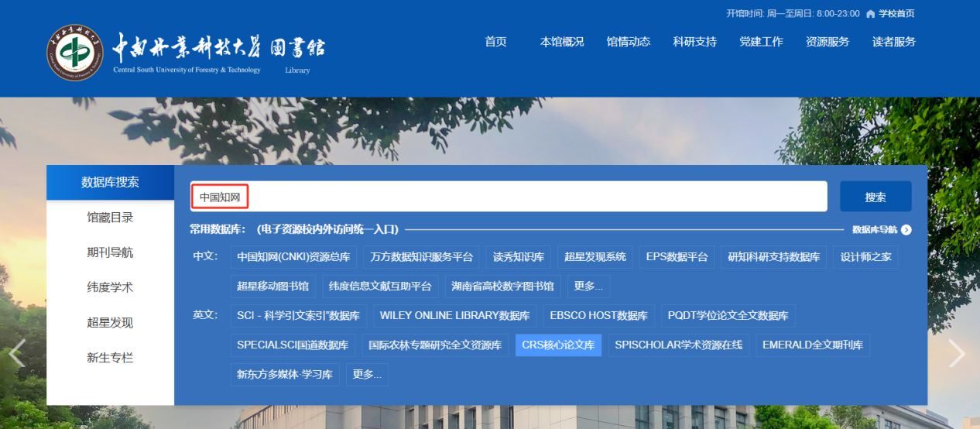This screenshot has height=429, width=980.
Task: Go to previous banner slide arrow
Action: (x=17, y=353)
